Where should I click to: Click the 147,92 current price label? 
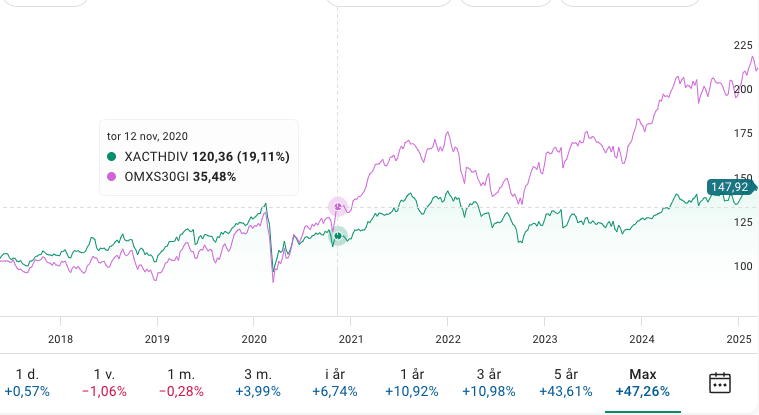(728, 186)
